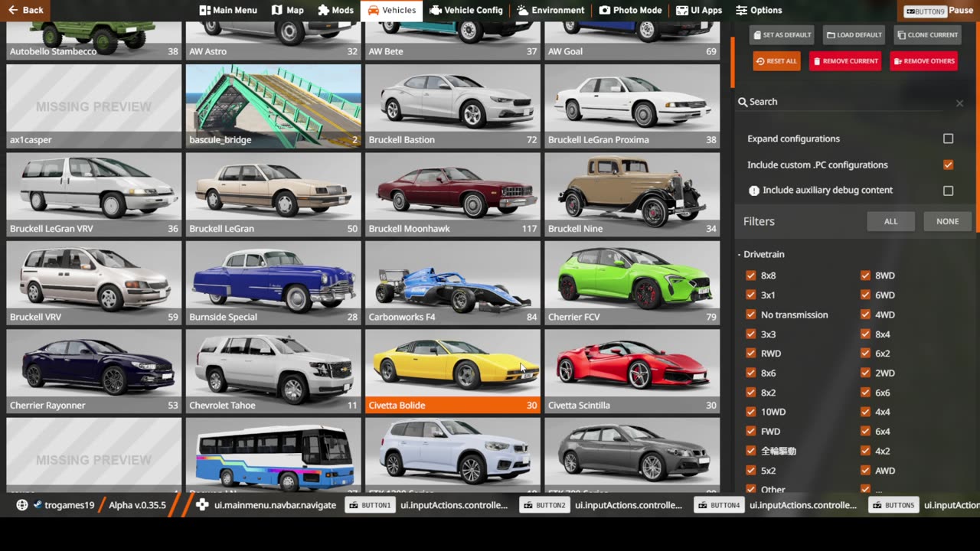Select the Carbonworks F4 race car
Screen dimensions: 980x551
click(452, 283)
